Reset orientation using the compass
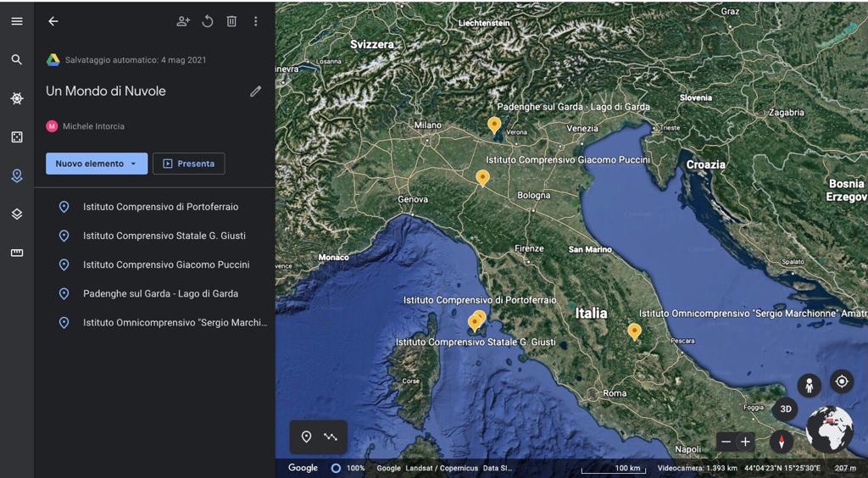The image size is (868, 478). pyautogui.click(x=782, y=442)
